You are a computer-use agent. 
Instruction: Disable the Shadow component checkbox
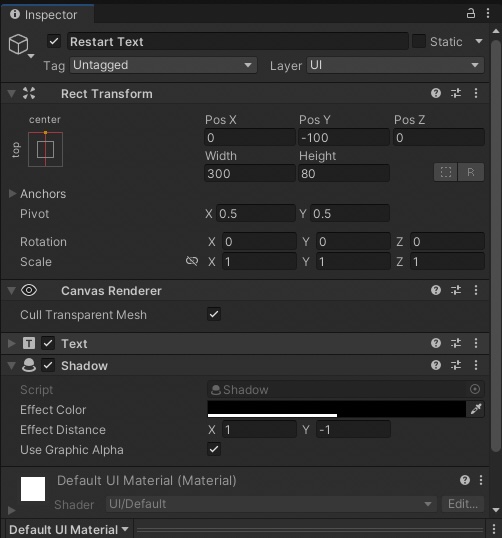point(48,365)
